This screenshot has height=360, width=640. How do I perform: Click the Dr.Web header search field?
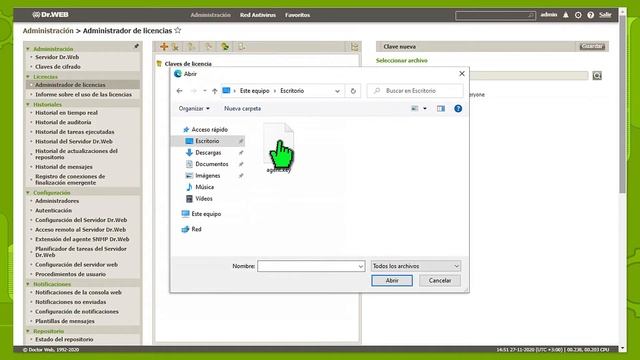(496, 15)
